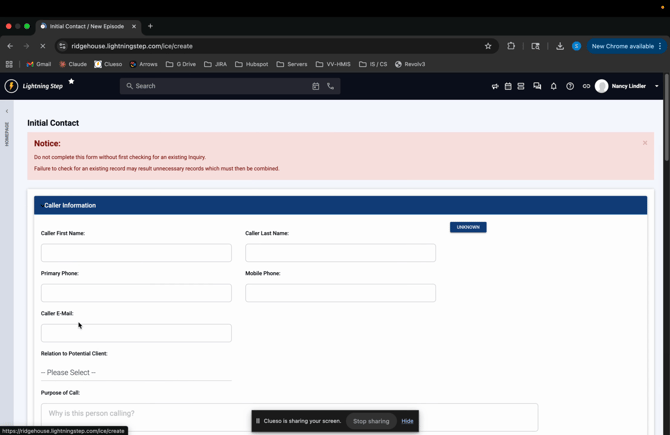The width and height of the screenshot is (670, 435).
Task: Click the star icon beside Lightning Step
Action: click(x=71, y=82)
